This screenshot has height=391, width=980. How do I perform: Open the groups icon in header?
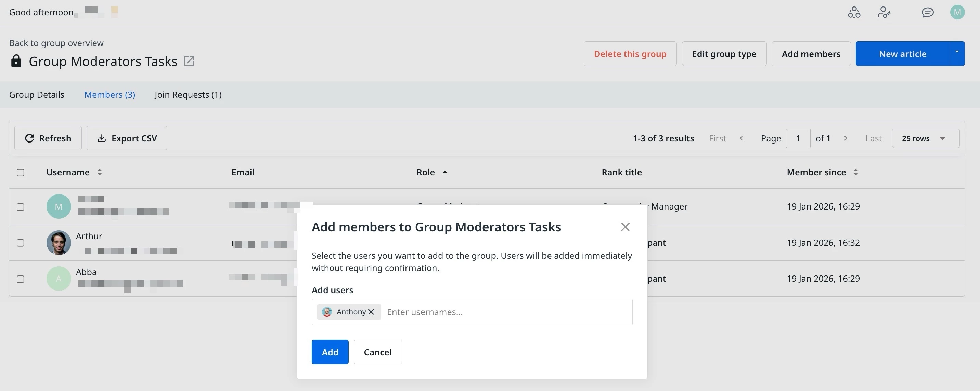click(854, 13)
